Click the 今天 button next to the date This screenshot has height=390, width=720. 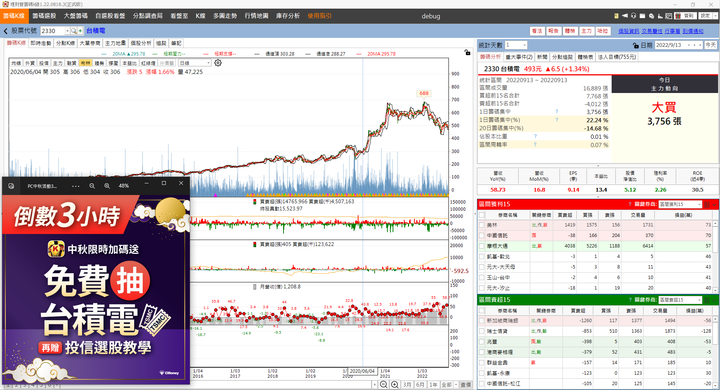coord(710,45)
